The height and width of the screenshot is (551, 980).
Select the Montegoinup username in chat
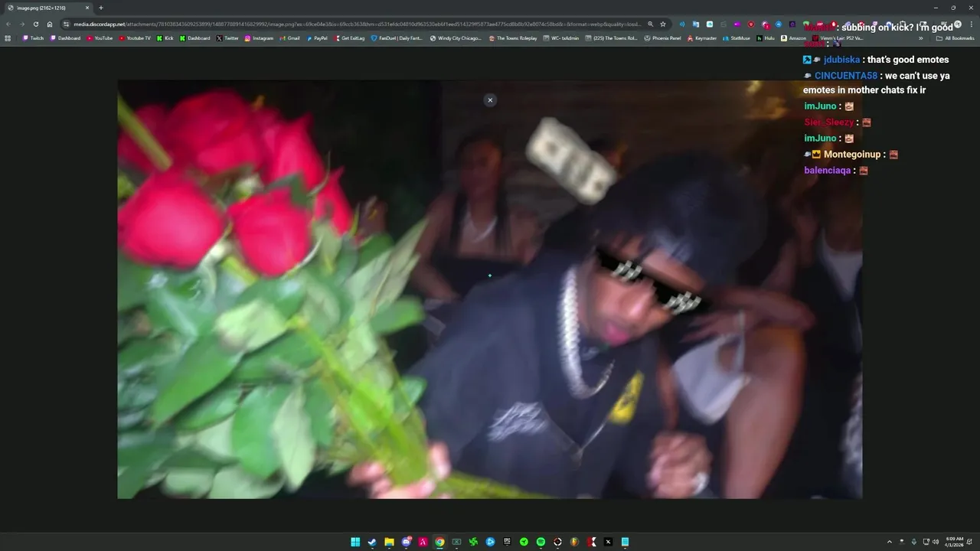[x=852, y=155]
